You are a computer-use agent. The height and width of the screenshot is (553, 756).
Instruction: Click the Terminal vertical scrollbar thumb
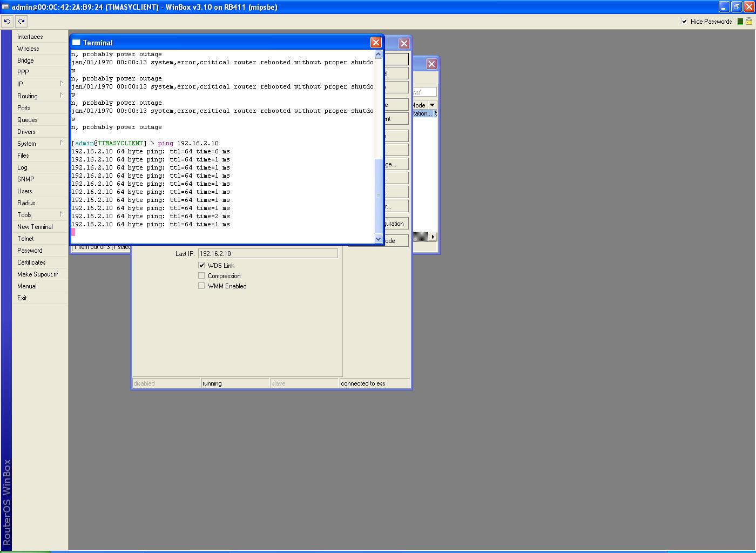[x=378, y=195]
